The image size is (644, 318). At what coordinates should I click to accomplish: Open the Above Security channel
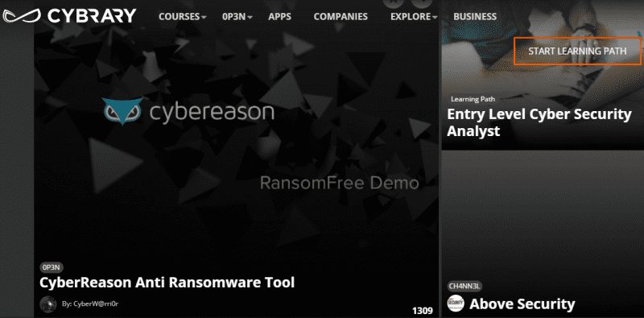click(x=522, y=304)
